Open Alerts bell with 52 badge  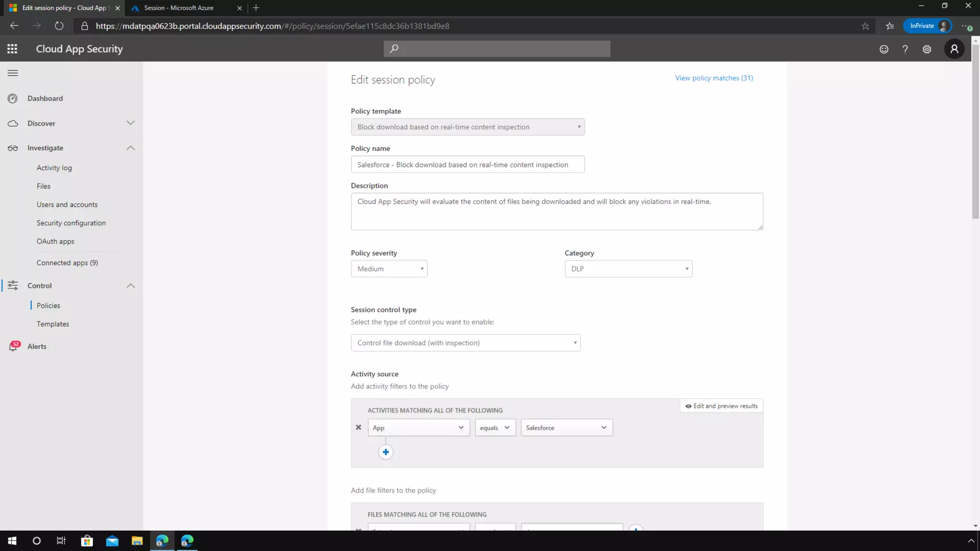(x=13, y=346)
